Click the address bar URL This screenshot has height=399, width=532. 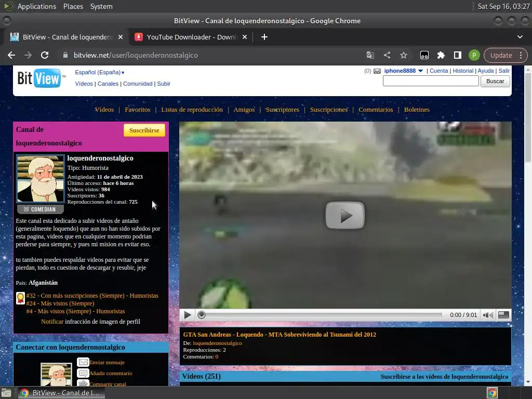136,55
